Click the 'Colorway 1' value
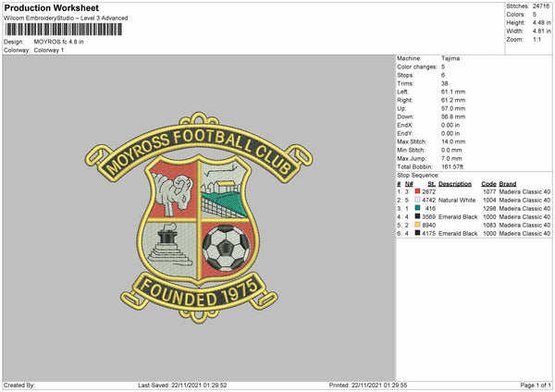The height and width of the screenshot is (392, 555). [49, 50]
